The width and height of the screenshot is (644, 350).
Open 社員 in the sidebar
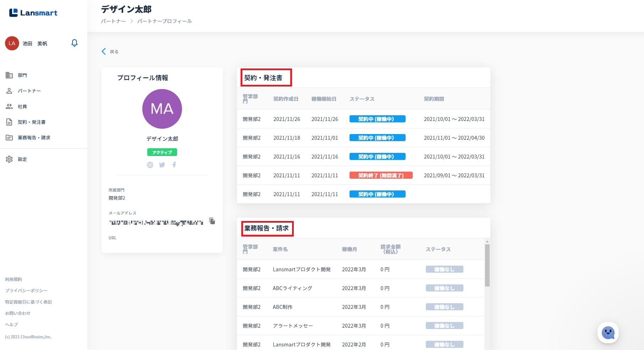pyautogui.click(x=22, y=106)
